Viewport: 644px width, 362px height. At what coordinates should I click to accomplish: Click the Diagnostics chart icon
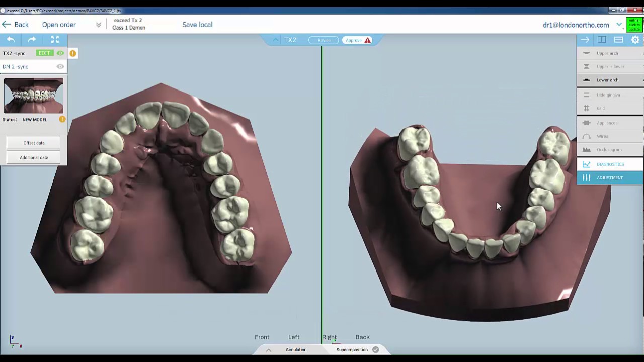(x=586, y=164)
